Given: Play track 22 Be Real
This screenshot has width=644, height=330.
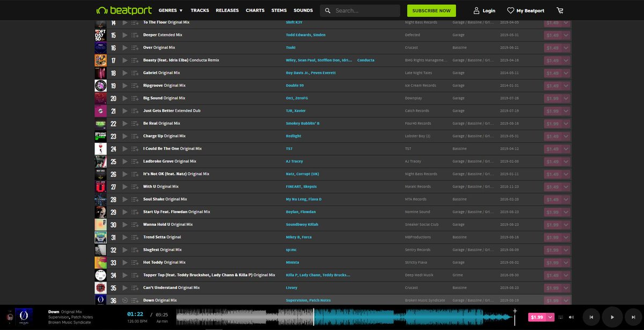Looking at the screenshot, I should click(125, 124).
